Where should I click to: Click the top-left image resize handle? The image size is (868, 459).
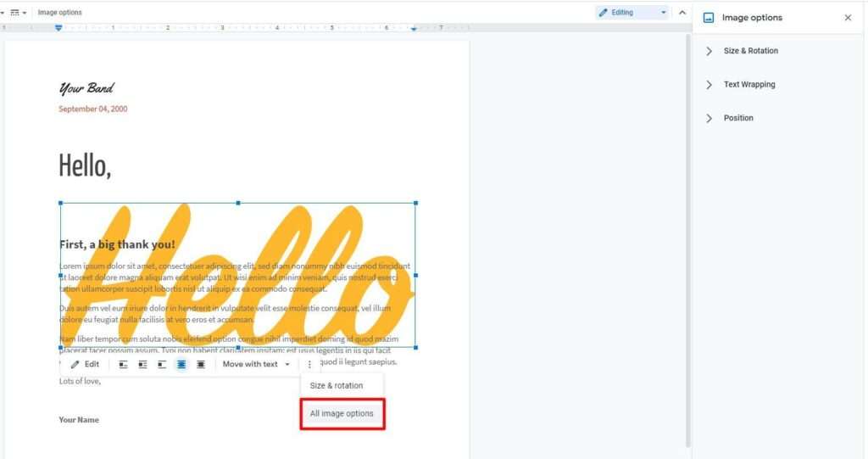(x=60, y=203)
